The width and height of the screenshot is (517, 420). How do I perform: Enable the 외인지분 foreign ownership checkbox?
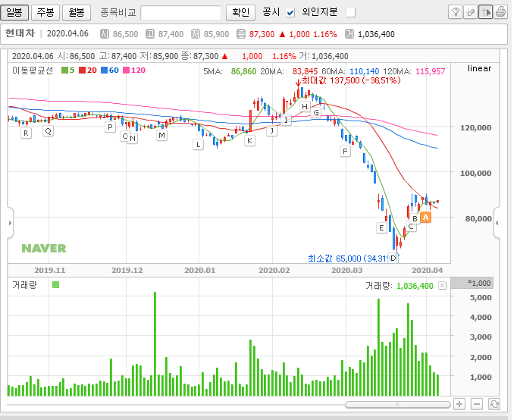pyautogui.click(x=351, y=13)
